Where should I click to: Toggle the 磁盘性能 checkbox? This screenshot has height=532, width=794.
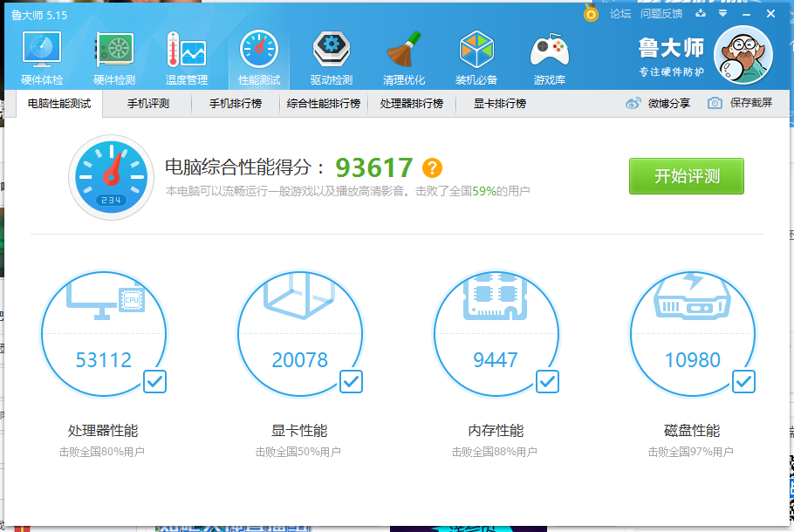pyautogui.click(x=744, y=382)
